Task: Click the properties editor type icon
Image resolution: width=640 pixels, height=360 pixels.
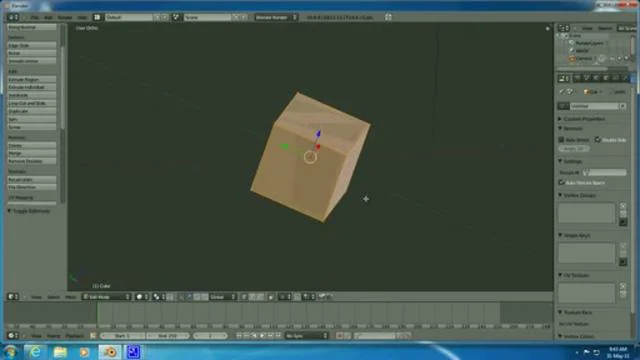Action: [x=564, y=78]
